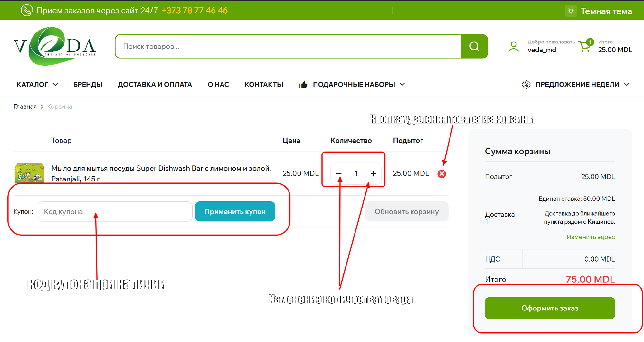The image size is (644, 342).
Task: Remove the dishwash soap from cart
Action: tap(442, 174)
